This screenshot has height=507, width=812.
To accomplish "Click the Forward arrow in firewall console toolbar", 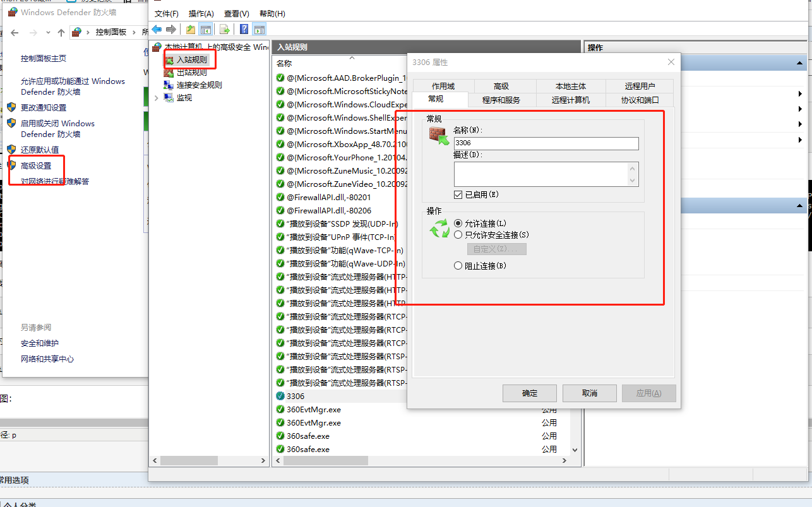I will point(171,29).
